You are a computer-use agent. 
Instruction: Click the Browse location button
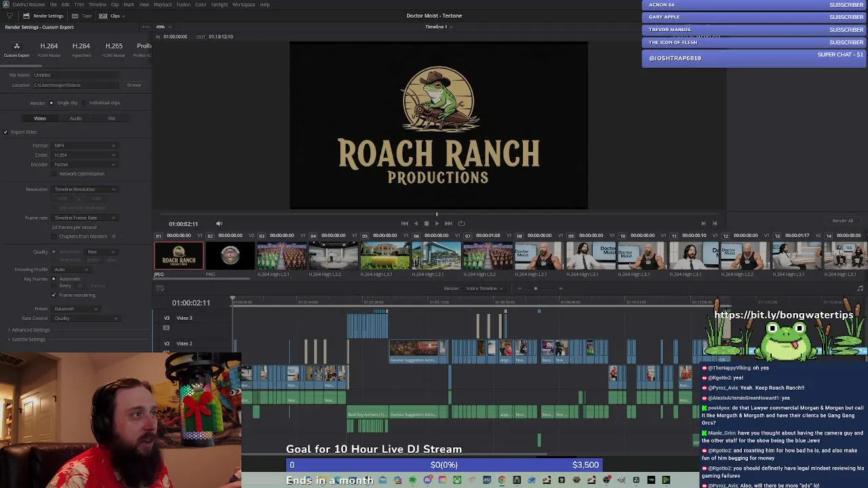tap(134, 85)
